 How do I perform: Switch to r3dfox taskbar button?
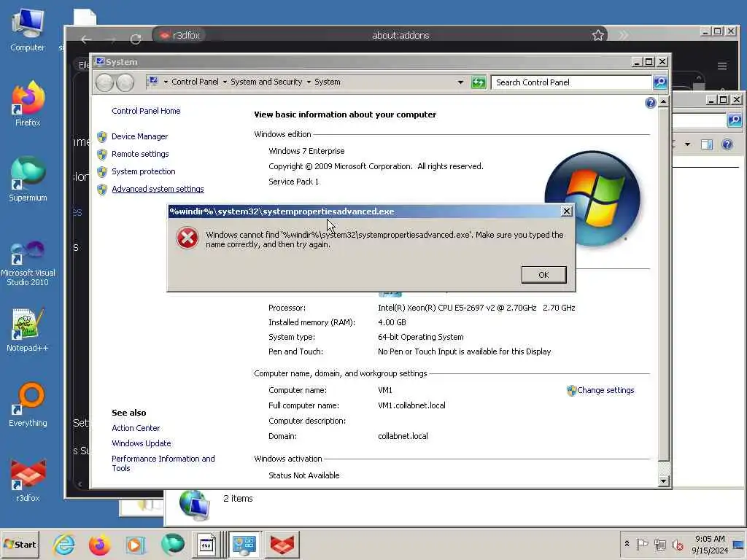282,545
